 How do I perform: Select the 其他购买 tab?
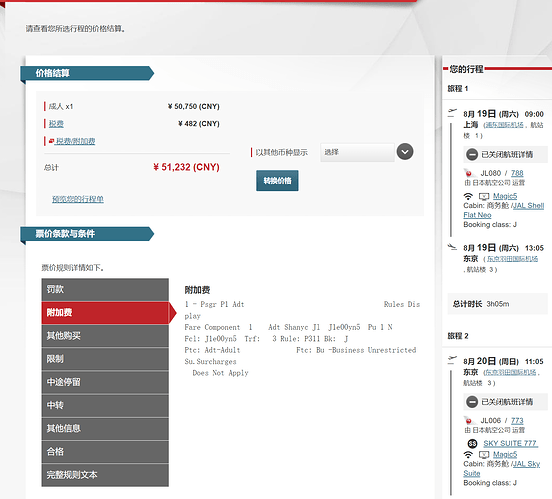105,336
